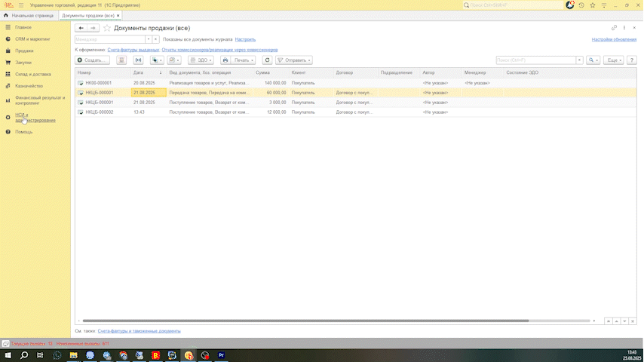Open НСИ и администрирование section
This screenshot has width=644, height=362.
pos(35,118)
